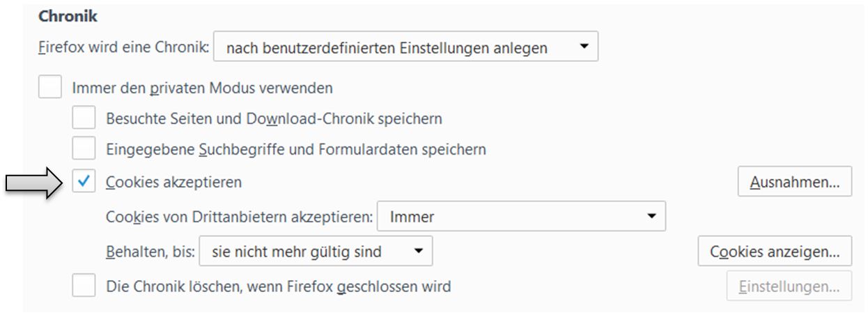
Task: Click the 'Firefox wird eine Chronik:' label text
Action: click(124, 48)
